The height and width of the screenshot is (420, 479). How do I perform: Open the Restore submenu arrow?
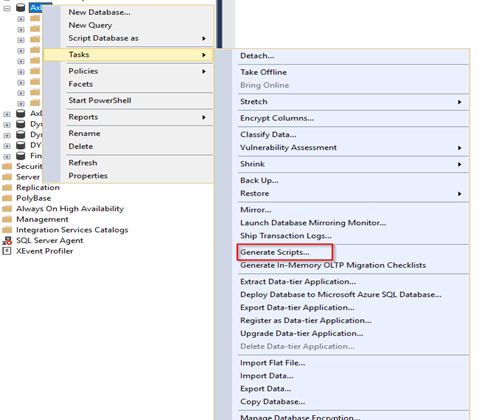click(459, 194)
